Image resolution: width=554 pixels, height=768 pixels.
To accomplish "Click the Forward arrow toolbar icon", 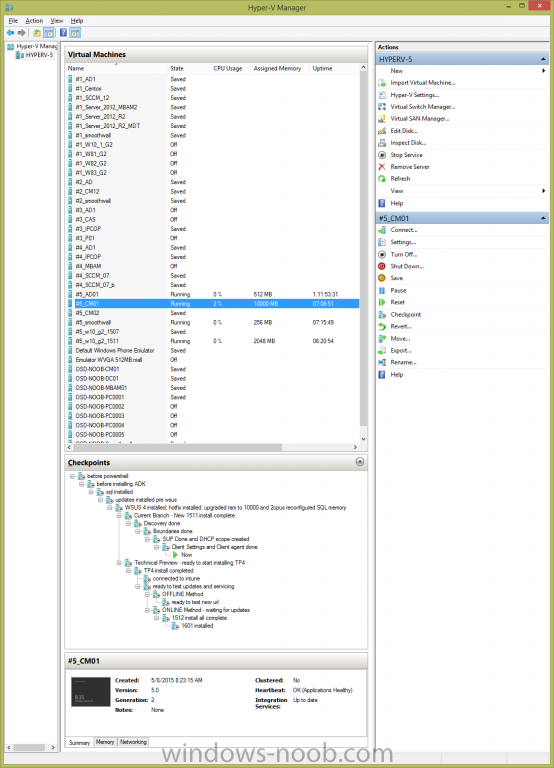I will tap(22, 33).
